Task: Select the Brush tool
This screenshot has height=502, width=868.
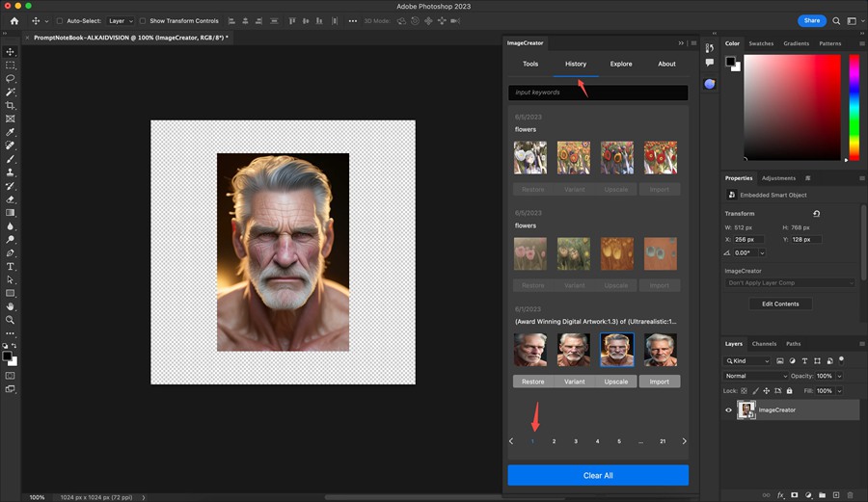Action: click(10, 159)
